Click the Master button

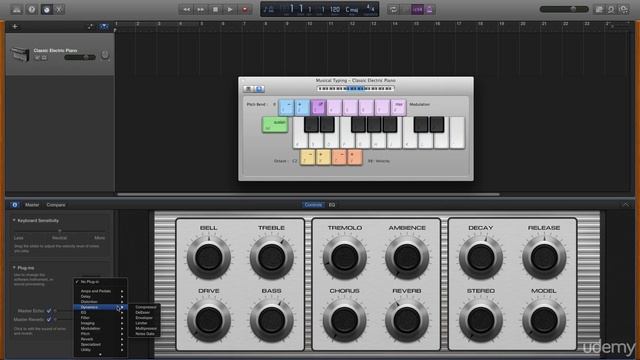32,205
